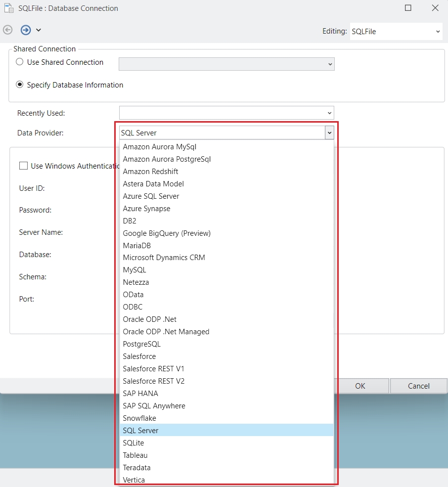448x487 pixels.
Task: Expand the Editing SQLFile dropdown
Action: (x=438, y=32)
